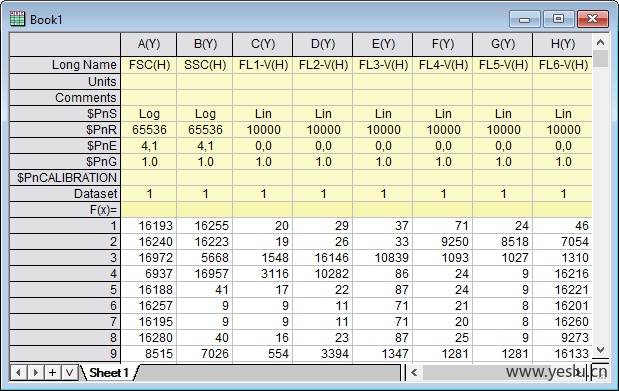This screenshot has width=619, height=391.
Task: Select column header B(Y)
Action: tap(205, 44)
